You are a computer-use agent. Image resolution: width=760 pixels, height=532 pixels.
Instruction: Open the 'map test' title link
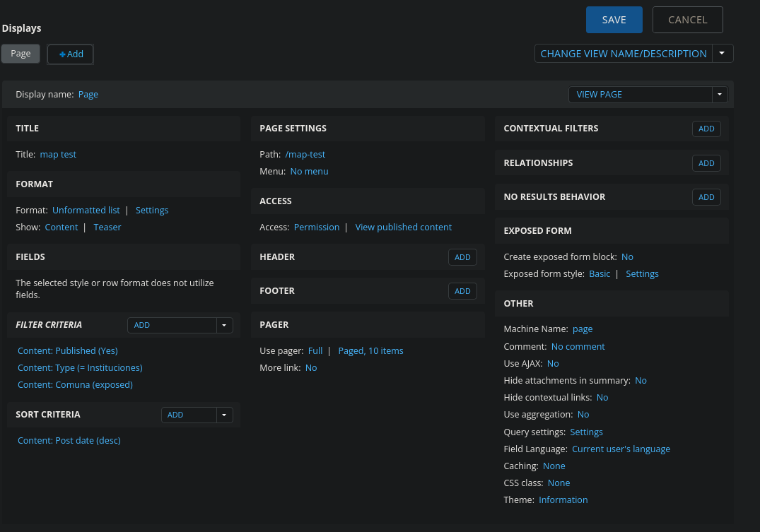tap(58, 155)
